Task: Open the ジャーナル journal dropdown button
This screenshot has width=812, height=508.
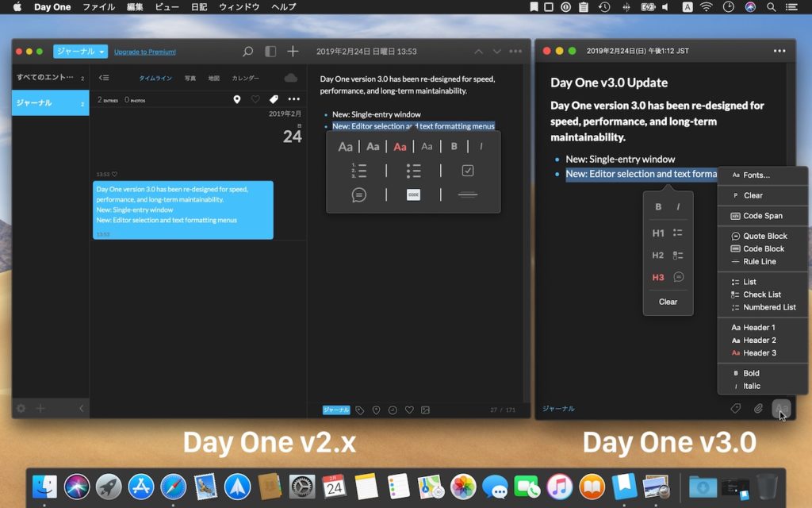Action: point(80,52)
